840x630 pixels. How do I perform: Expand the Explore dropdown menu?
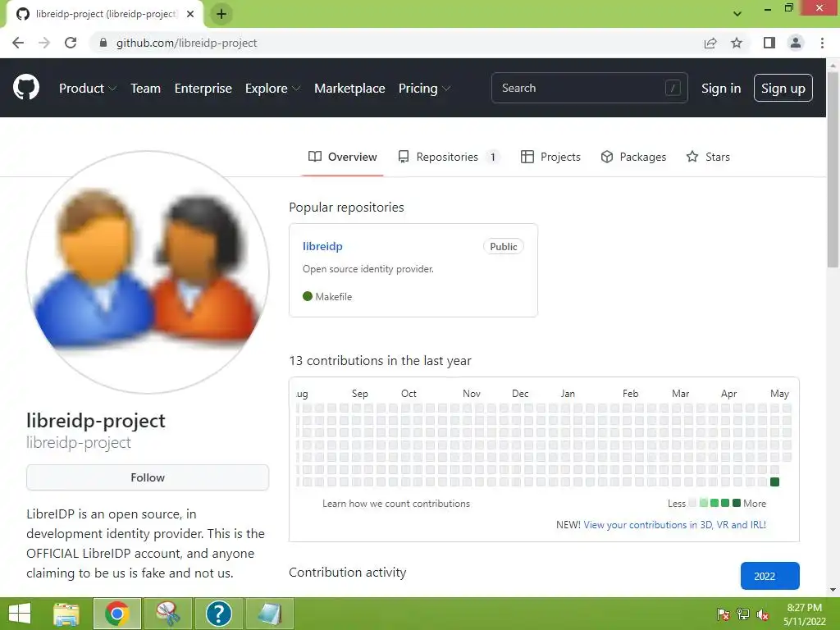[x=272, y=89]
